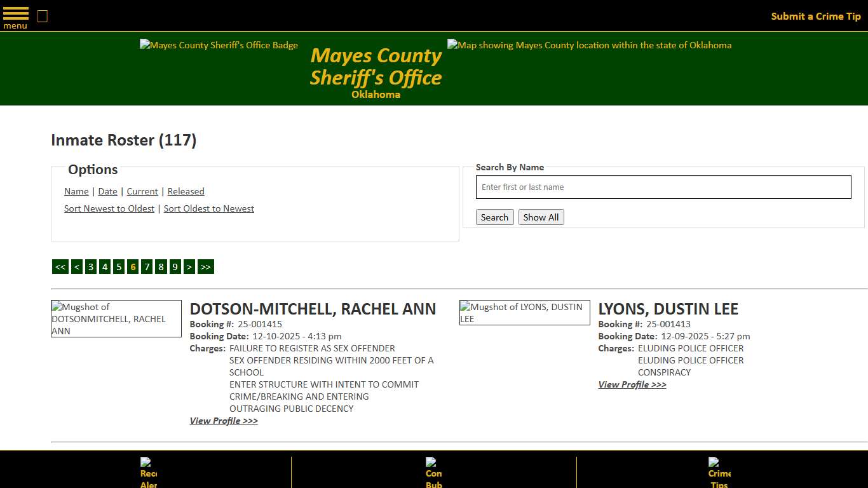Open the mugshot of LYONS, DUSTIN LEE
This screenshot has height=488, width=868.
click(x=524, y=312)
